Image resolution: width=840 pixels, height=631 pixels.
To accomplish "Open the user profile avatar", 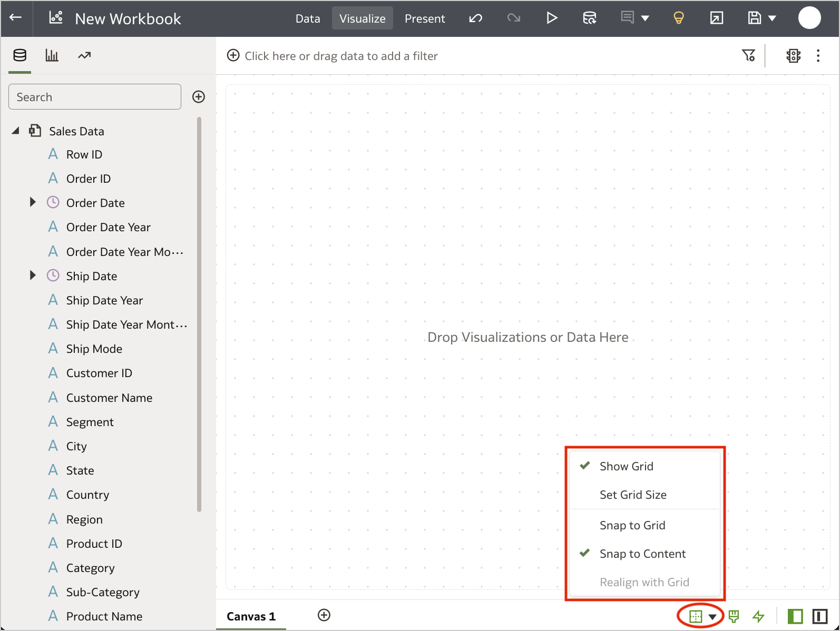I will pos(809,18).
